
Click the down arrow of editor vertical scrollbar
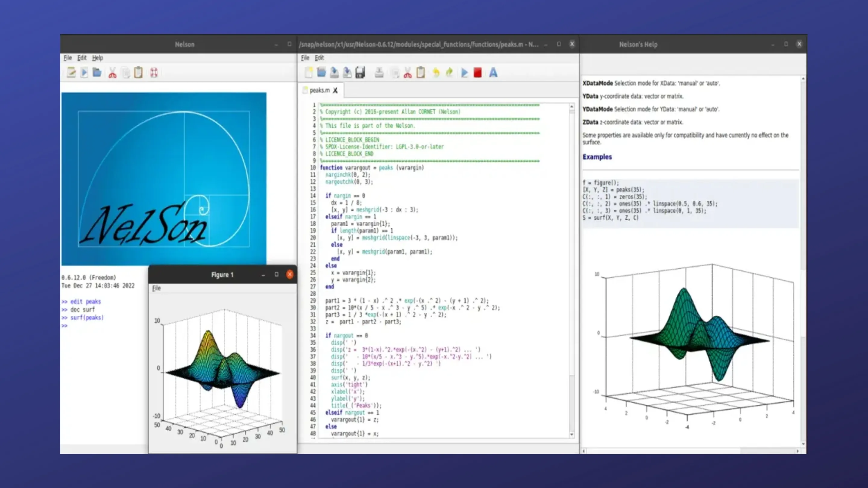tap(572, 434)
